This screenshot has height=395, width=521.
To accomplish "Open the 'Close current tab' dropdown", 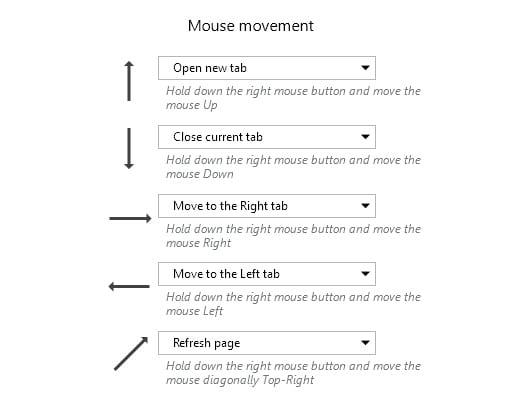I will pyautogui.click(x=267, y=137).
